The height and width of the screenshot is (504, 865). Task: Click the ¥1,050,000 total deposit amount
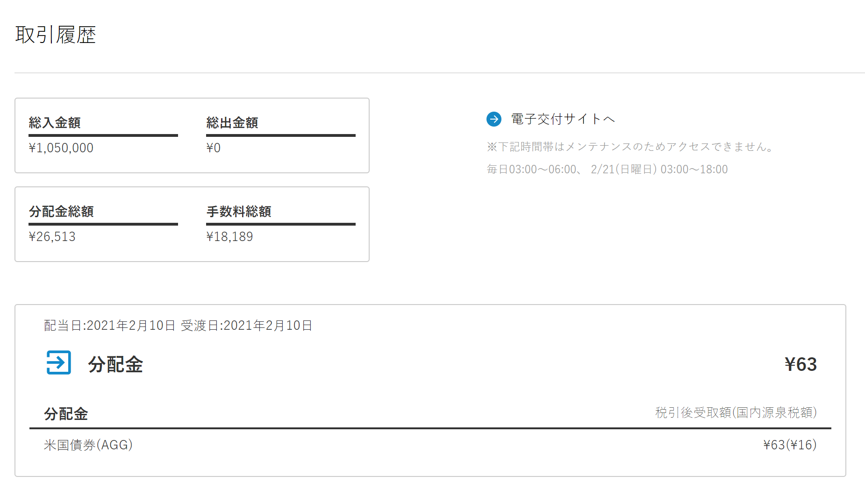click(61, 148)
